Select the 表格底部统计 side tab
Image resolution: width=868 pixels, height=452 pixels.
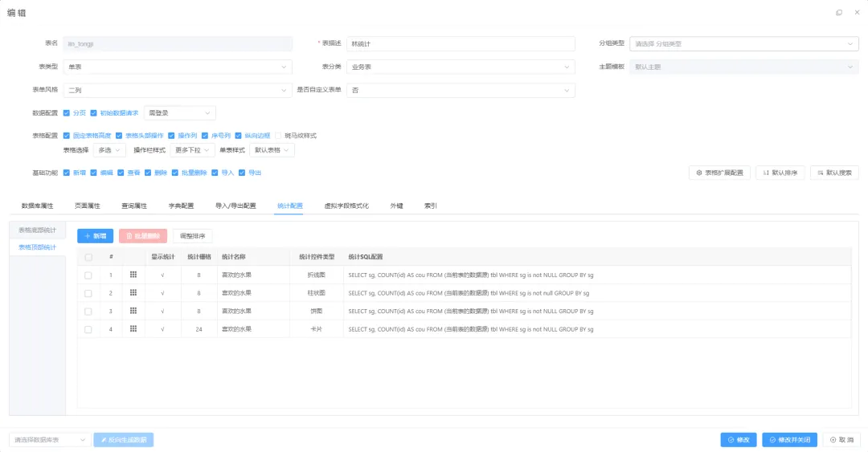(37, 230)
